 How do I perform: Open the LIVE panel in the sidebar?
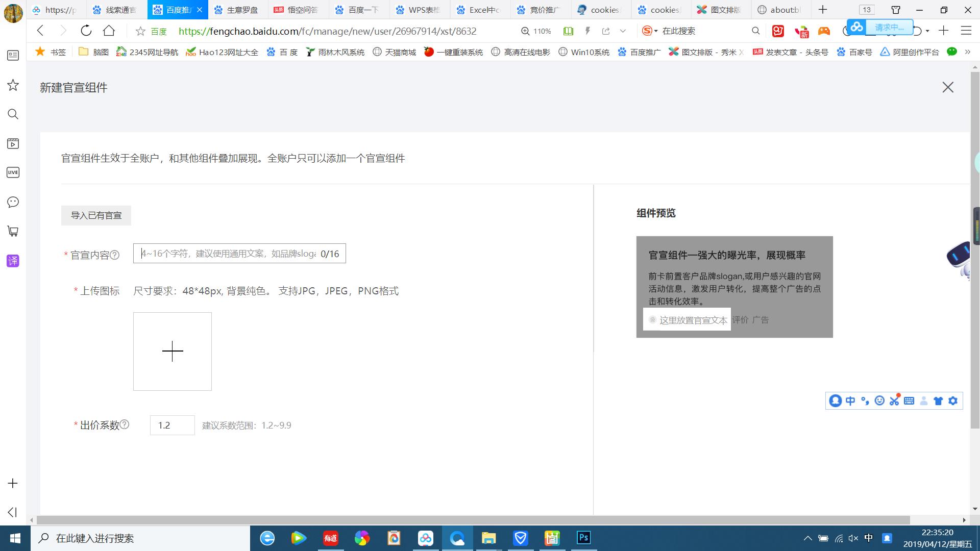[13, 172]
